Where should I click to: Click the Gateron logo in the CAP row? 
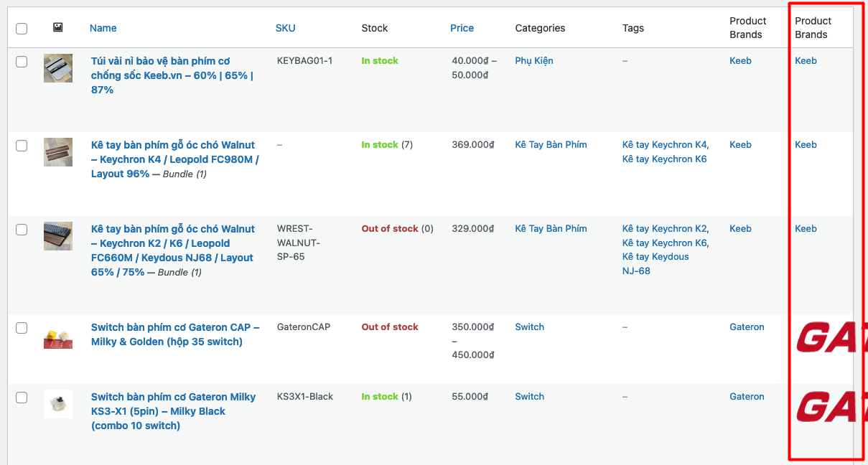click(828, 338)
